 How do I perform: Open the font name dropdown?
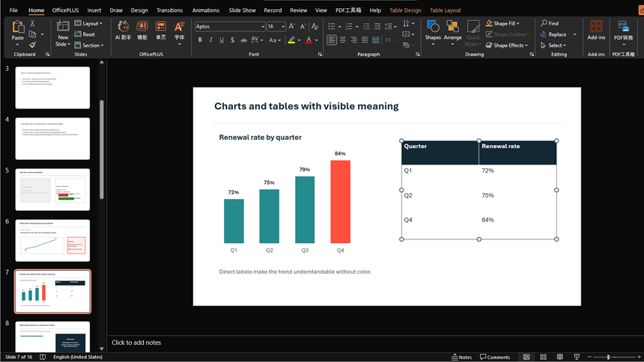(263, 26)
